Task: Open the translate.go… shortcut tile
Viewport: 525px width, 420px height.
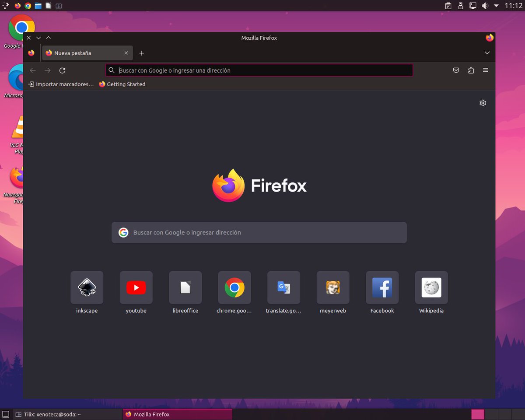Action: pyautogui.click(x=284, y=287)
